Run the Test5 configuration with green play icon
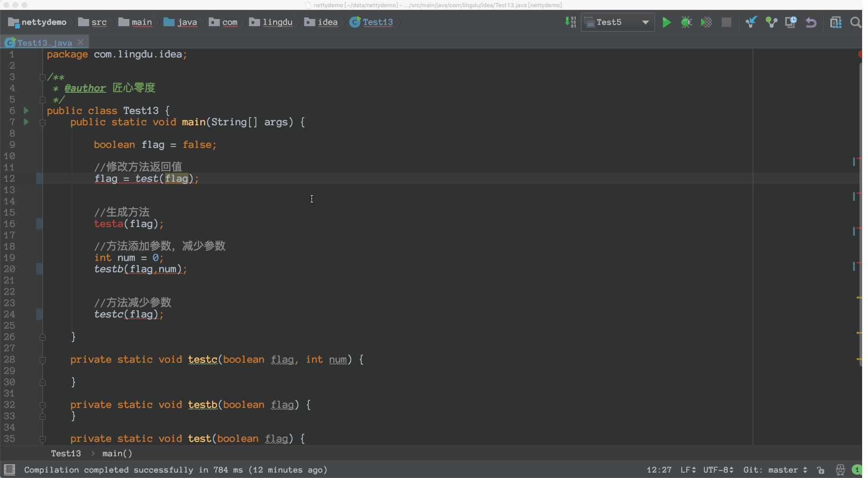This screenshot has height=478, width=868. (666, 22)
